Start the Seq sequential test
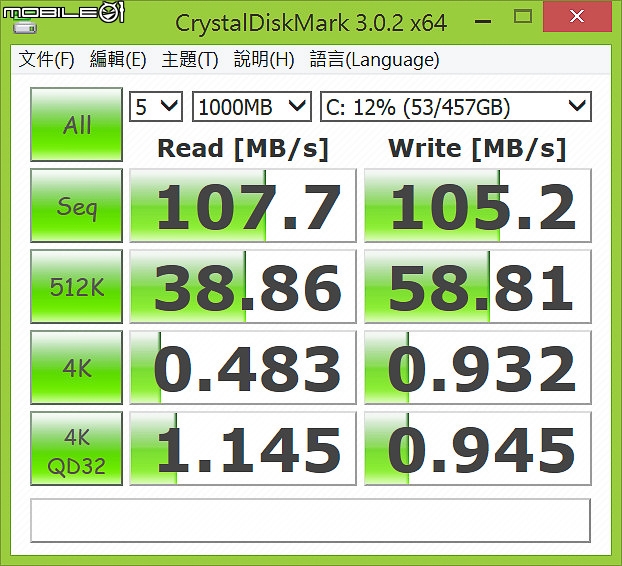The height and width of the screenshot is (566, 622). [x=77, y=205]
